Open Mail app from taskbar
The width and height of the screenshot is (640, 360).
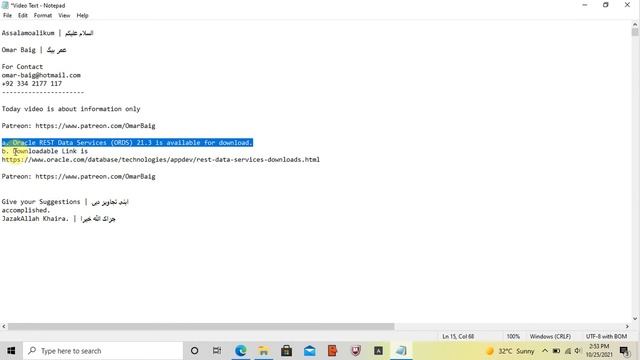[309, 351]
